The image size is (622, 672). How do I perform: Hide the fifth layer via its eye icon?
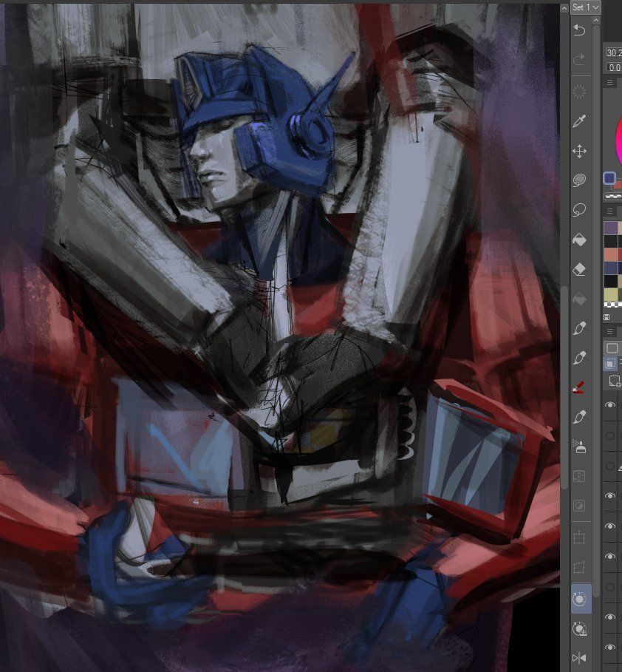[610, 526]
